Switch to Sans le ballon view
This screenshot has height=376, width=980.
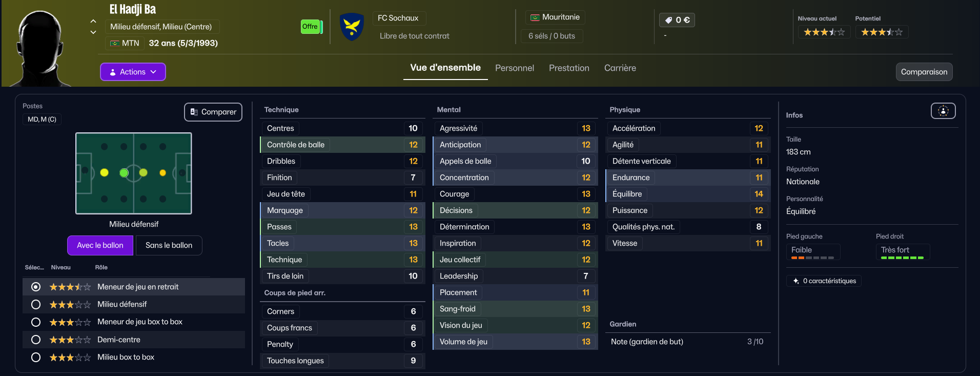click(x=169, y=246)
